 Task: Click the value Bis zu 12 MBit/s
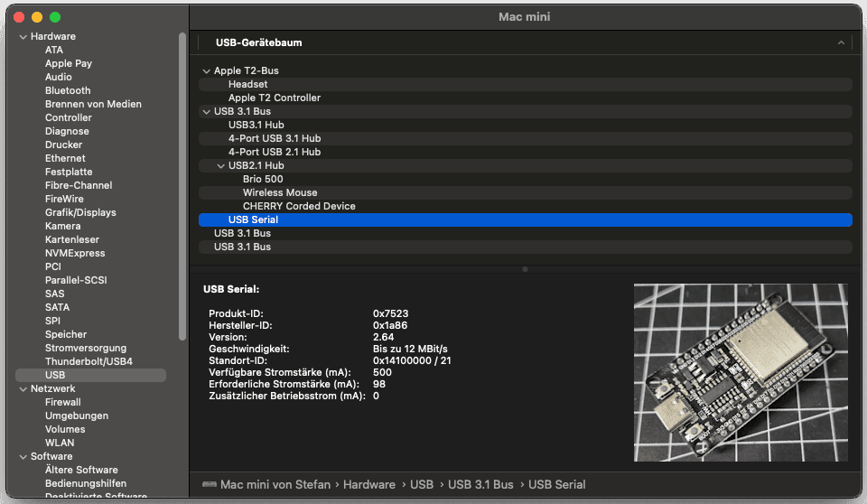click(410, 349)
